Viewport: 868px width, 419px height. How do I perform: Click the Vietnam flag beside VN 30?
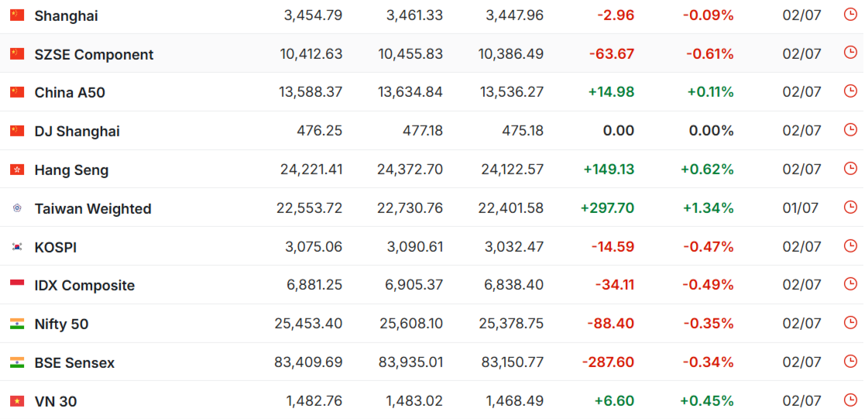pos(17,400)
